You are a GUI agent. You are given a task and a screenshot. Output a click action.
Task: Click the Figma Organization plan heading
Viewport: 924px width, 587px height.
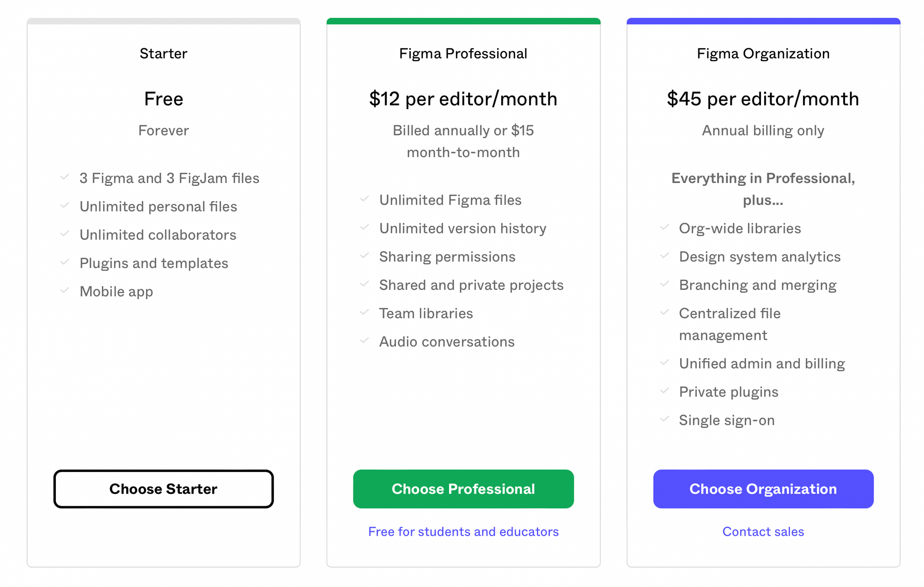pyautogui.click(x=763, y=54)
